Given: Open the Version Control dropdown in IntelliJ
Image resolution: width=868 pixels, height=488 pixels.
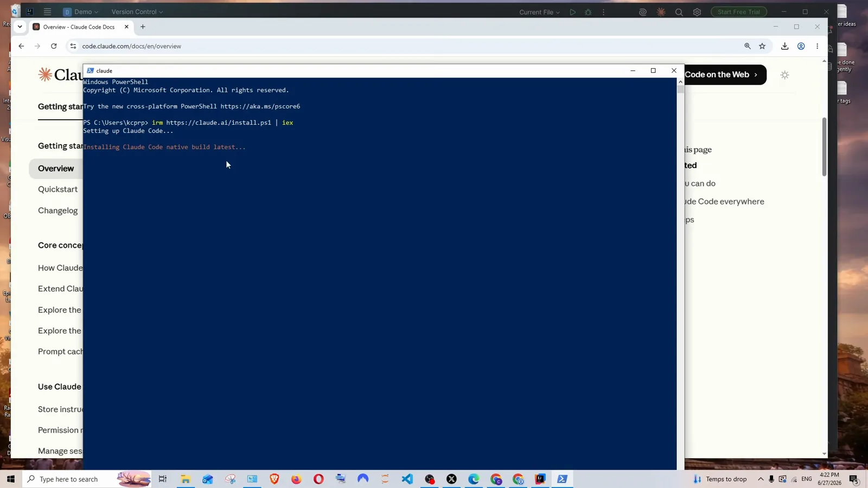Looking at the screenshot, I should pyautogui.click(x=137, y=11).
